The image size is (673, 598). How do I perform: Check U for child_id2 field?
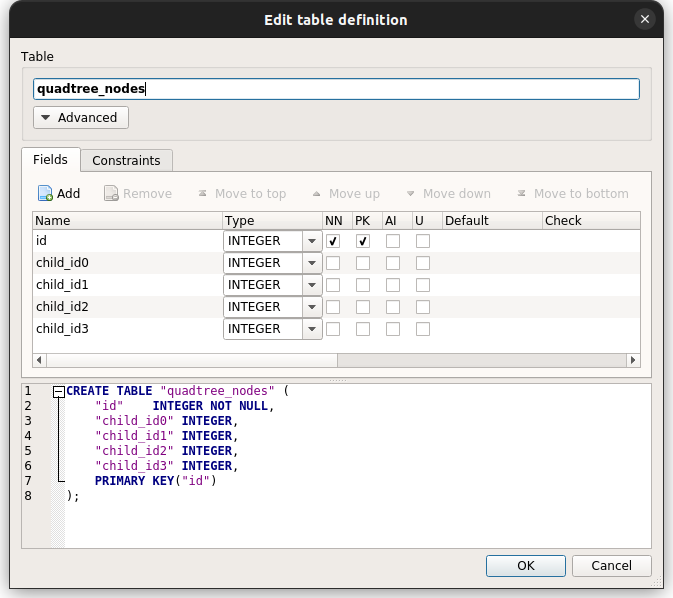(x=423, y=307)
